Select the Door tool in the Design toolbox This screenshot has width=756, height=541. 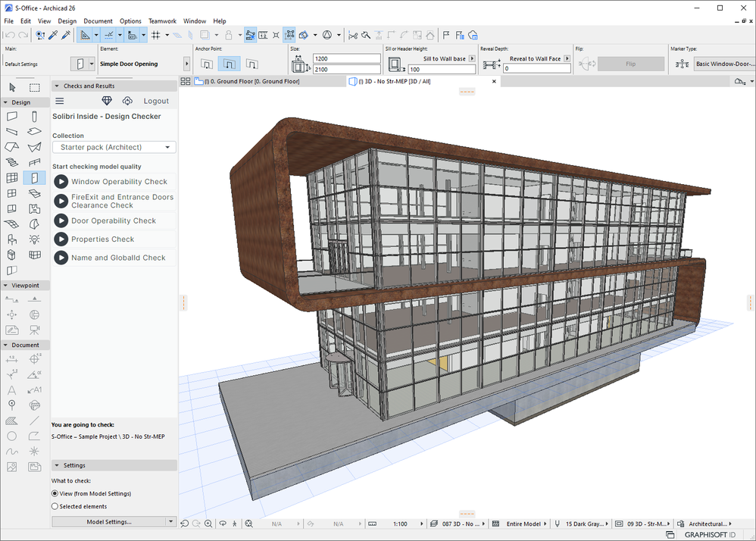coord(33,176)
